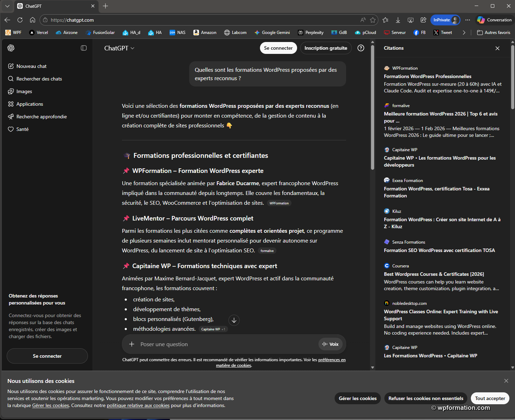
Task: Click the Citations panel scrollbar
Action: pos(513,77)
